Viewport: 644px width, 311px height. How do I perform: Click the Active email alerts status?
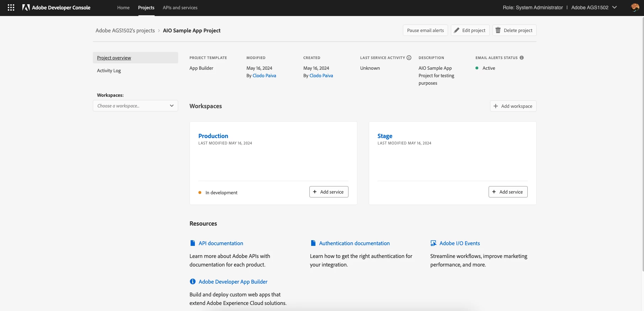tap(489, 68)
